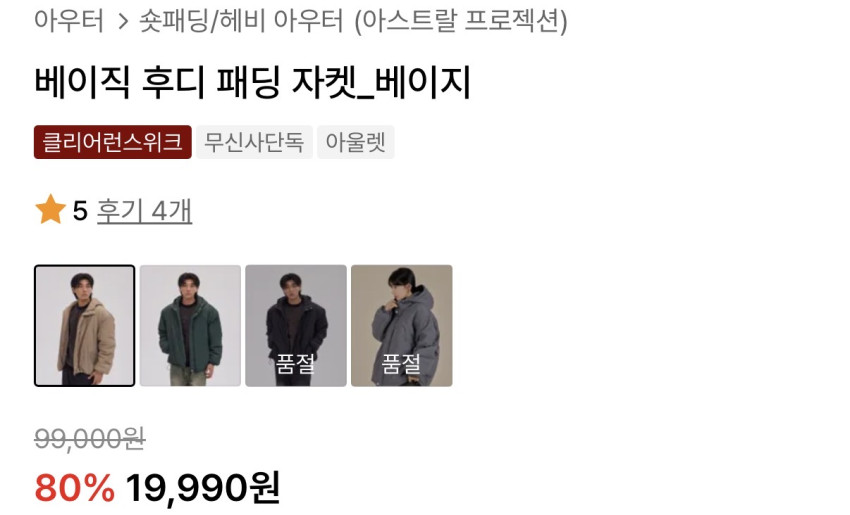The height and width of the screenshot is (515, 850).
Task: Click the 클리어런스위크 red badge
Action: [x=113, y=142]
